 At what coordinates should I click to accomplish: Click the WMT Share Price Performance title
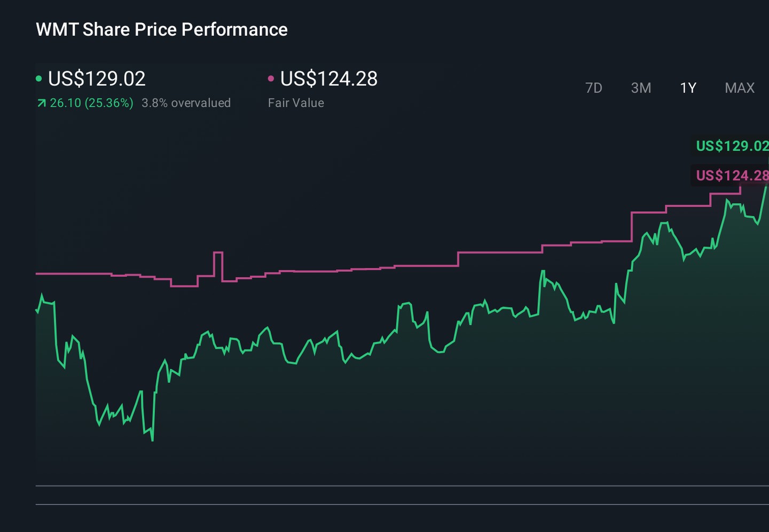pyautogui.click(x=162, y=29)
